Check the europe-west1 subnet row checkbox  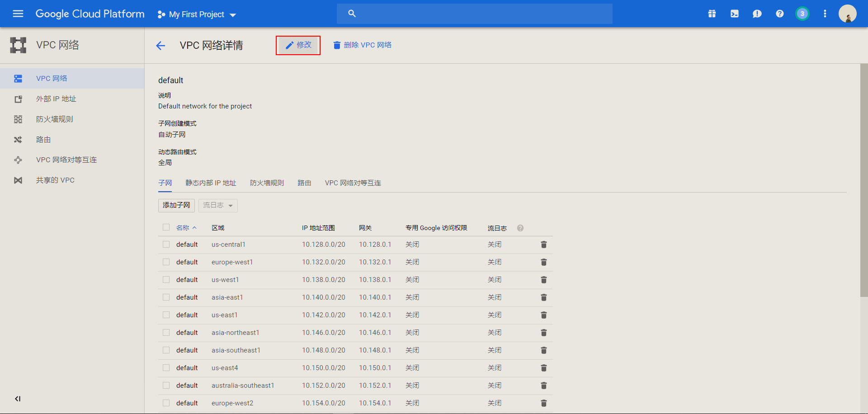(x=166, y=262)
